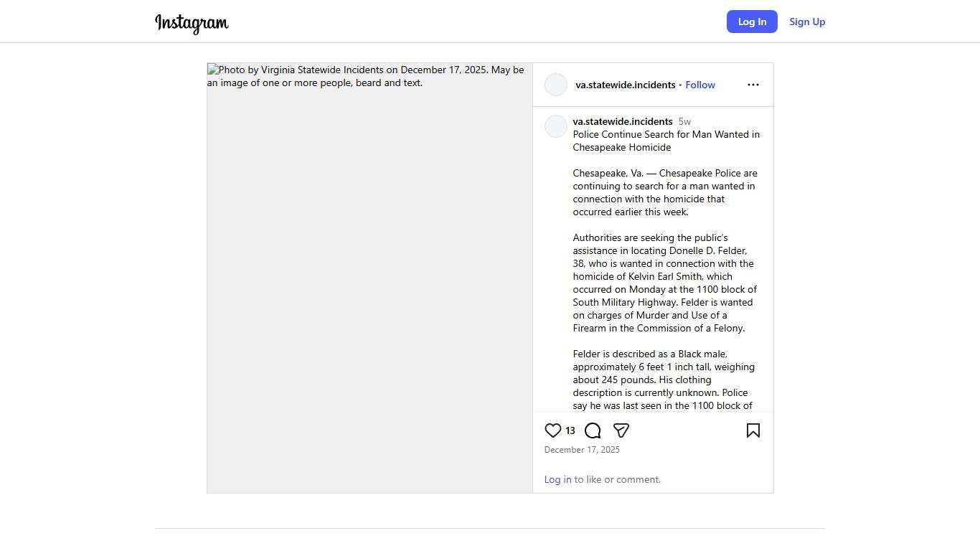The height and width of the screenshot is (551, 980).
Task: Open the Sign Up link
Action: coord(807,22)
